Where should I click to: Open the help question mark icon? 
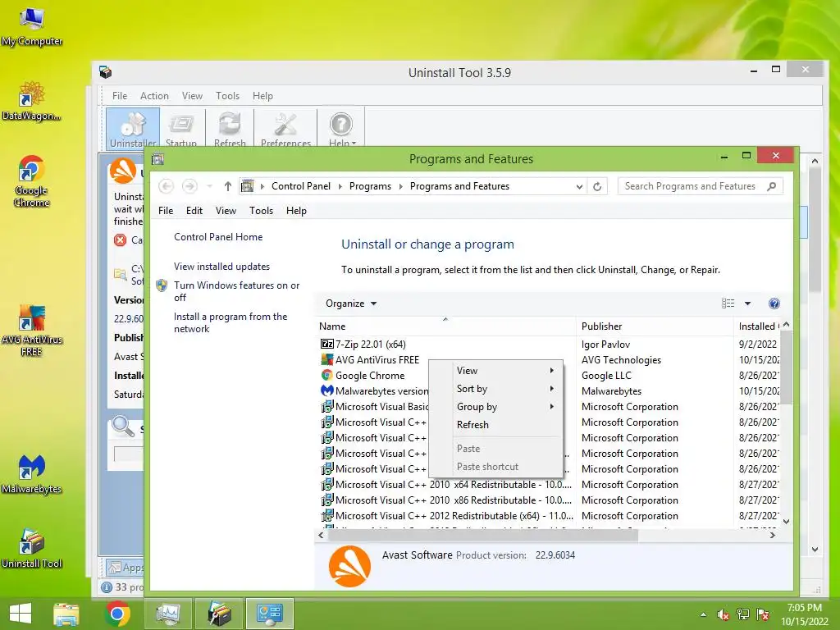[774, 304]
